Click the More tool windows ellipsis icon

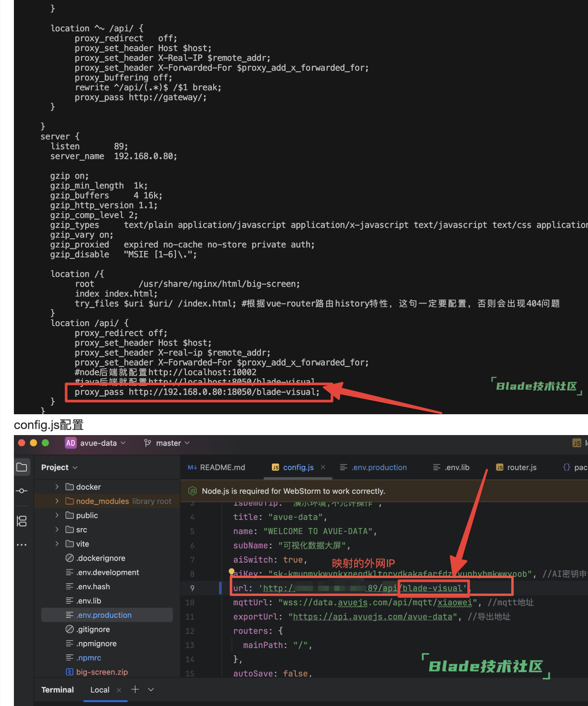[22, 544]
